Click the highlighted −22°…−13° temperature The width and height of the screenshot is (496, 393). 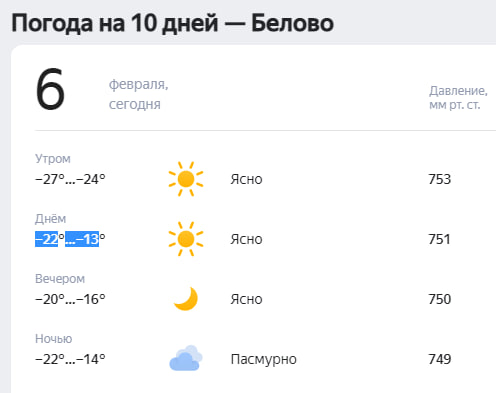pyautogui.click(x=70, y=239)
